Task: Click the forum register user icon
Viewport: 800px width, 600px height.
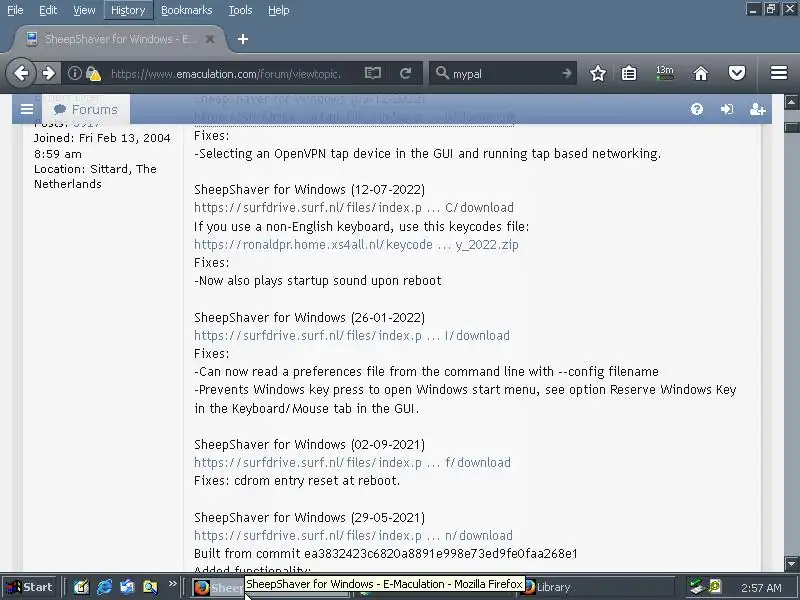Action: (757, 109)
